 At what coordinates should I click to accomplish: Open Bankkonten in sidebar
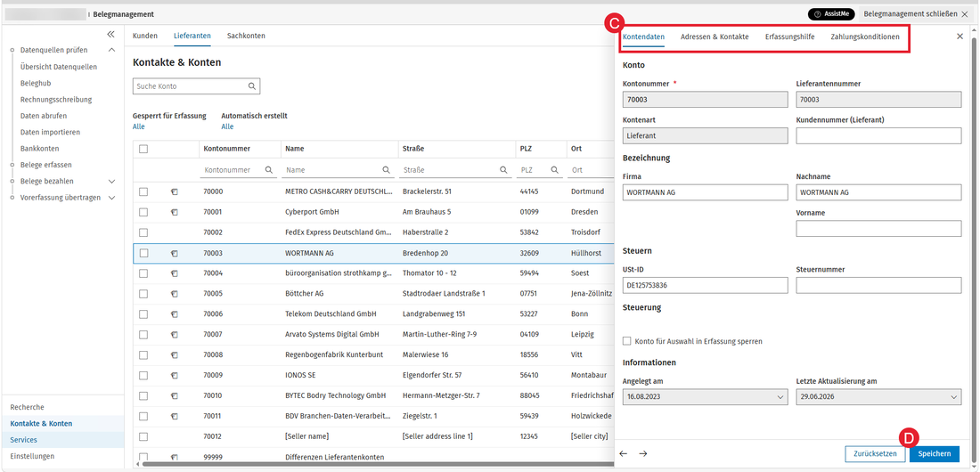click(39, 149)
